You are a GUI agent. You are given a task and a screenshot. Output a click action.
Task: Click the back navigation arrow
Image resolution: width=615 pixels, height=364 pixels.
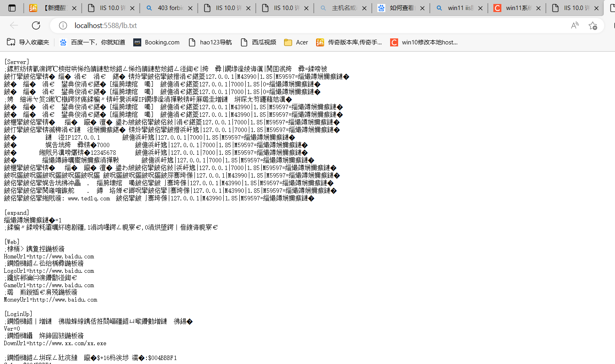coord(14,26)
